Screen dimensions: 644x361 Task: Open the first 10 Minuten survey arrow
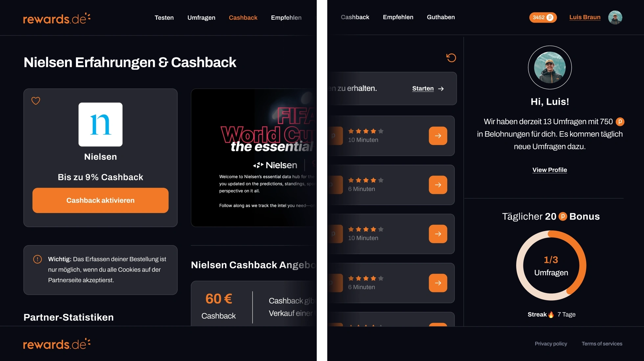click(438, 136)
